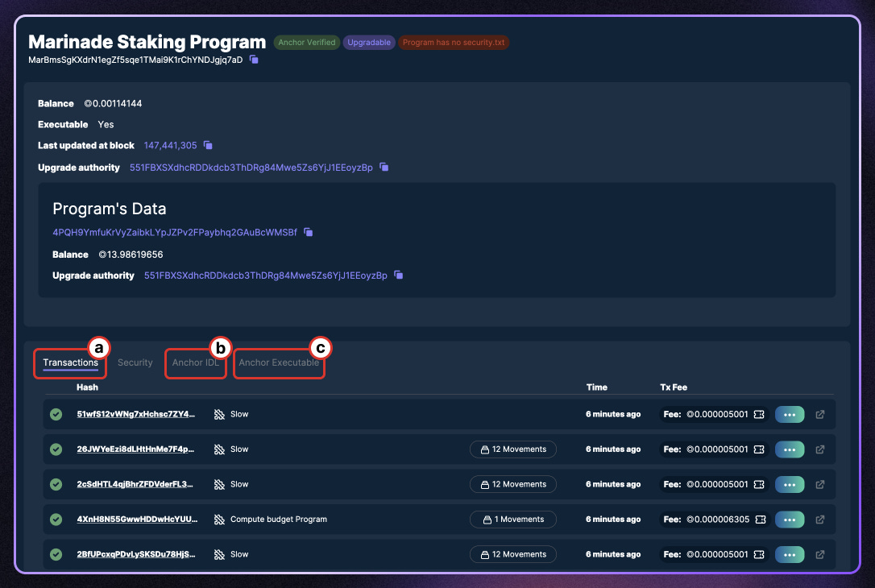This screenshot has height=588, width=875.
Task: Copy block number 147,441,305
Action: pyautogui.click(x=208, y=146)
